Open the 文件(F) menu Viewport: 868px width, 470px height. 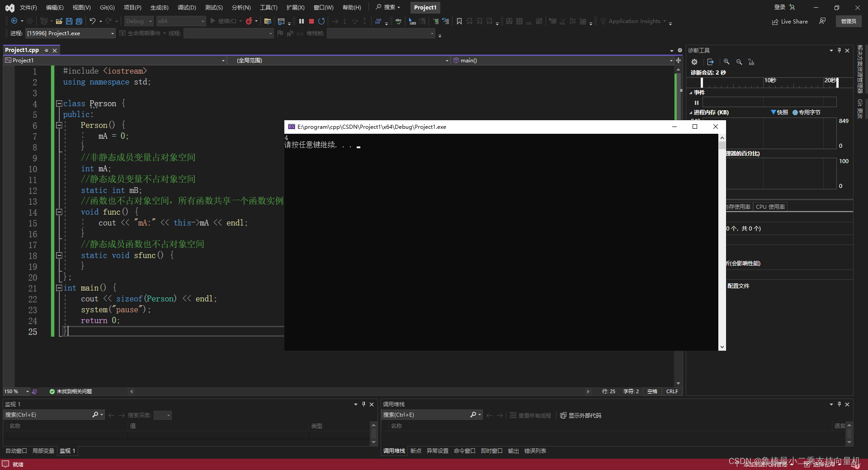tap(28, 8)
